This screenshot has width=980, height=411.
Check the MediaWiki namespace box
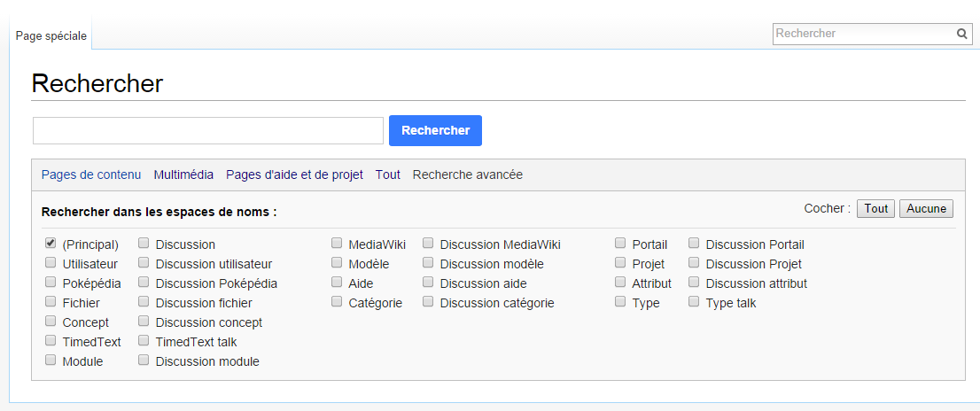tap(337, 243)
